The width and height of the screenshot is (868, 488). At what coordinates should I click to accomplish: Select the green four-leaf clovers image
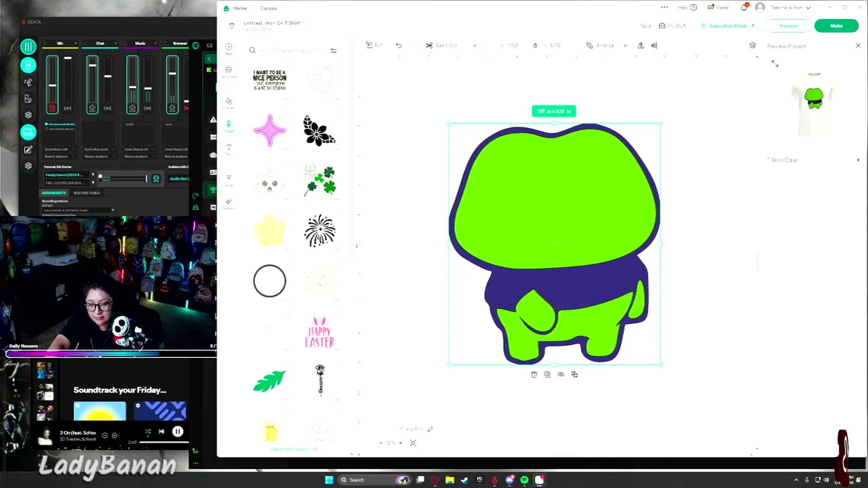319,180
